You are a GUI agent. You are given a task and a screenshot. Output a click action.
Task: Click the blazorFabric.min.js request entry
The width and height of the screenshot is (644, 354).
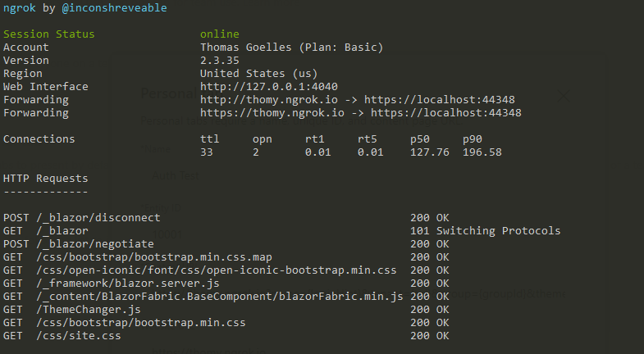pos(226,297)
